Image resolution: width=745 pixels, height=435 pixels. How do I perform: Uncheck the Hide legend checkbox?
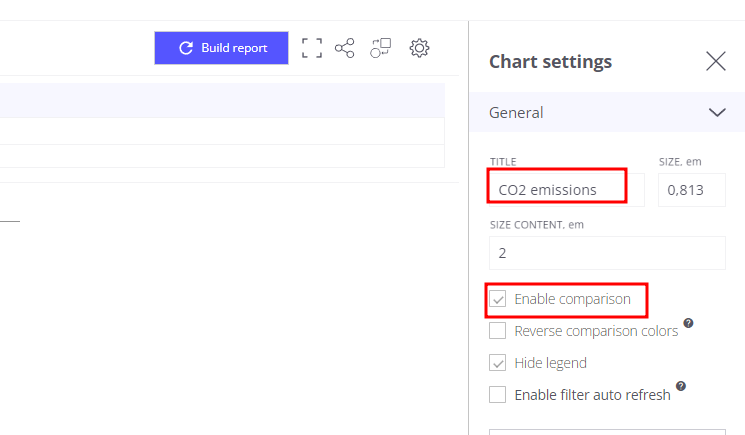(x=498, y=363)
